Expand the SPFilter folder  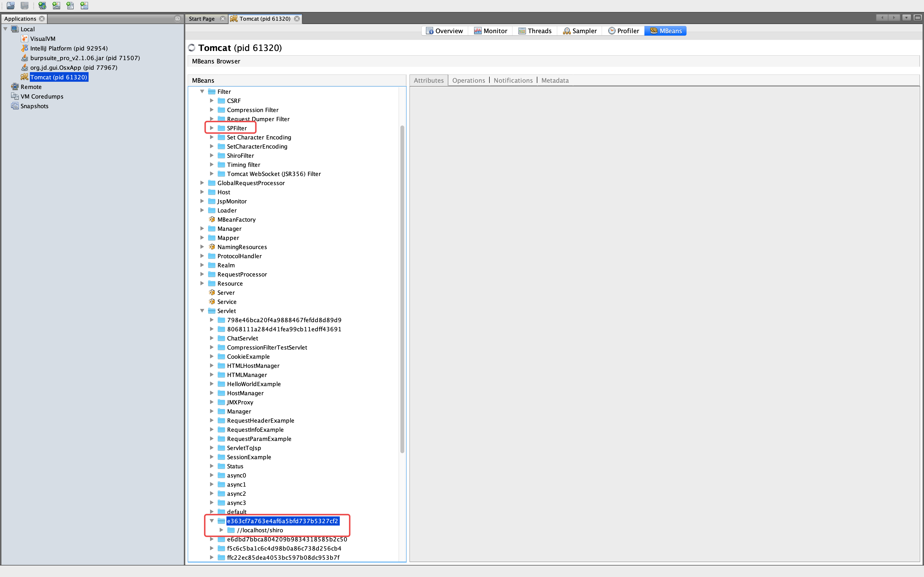212,128
